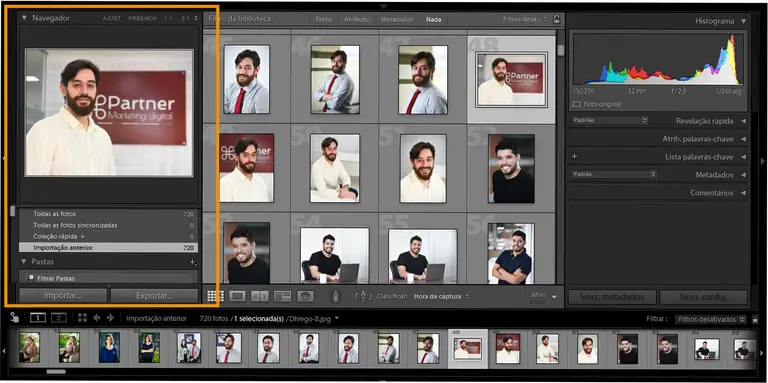This screenshot has width=768, height=383.
Task: Open Filtros desativados dropdown in filmstrip
Action: click(710, 319)
